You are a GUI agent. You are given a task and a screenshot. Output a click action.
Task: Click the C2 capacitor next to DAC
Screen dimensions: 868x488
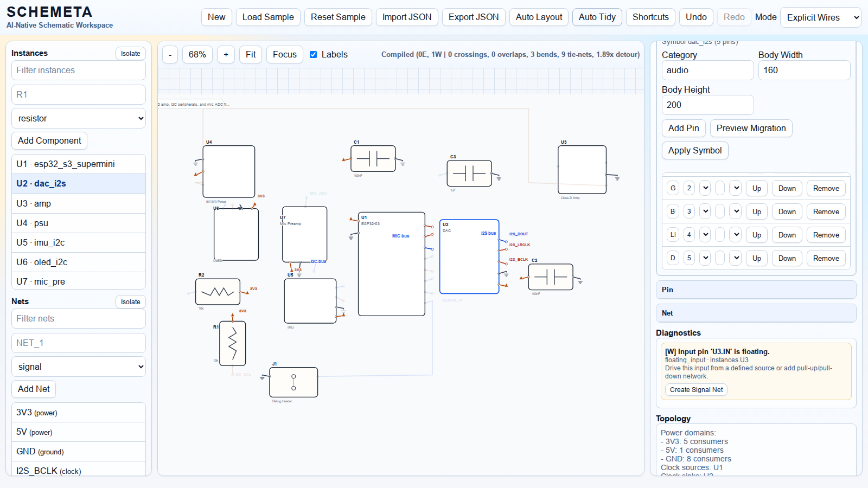[x=551, y=277]
